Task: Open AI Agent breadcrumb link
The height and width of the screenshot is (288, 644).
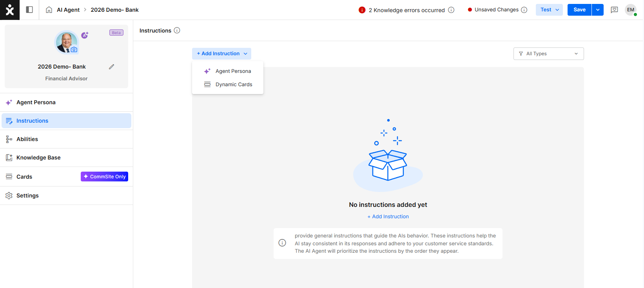Action: tap(68, 10)
